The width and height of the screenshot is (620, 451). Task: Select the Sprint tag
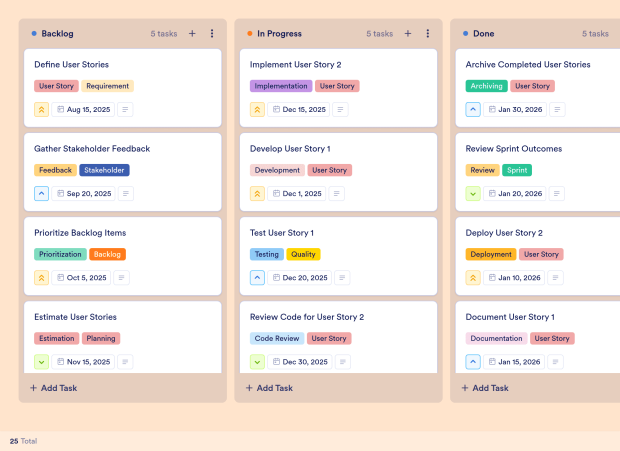pos(517,170)
